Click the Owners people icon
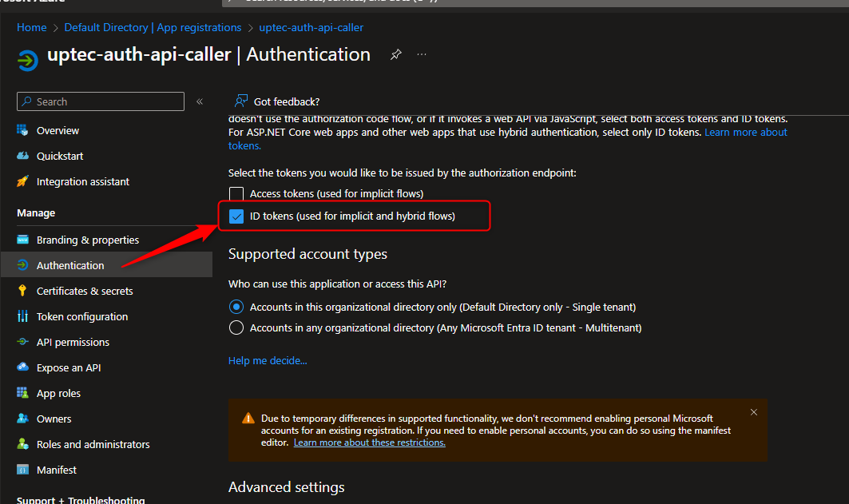The width and height of the screenshot is (849, 504). pos(23,419)
